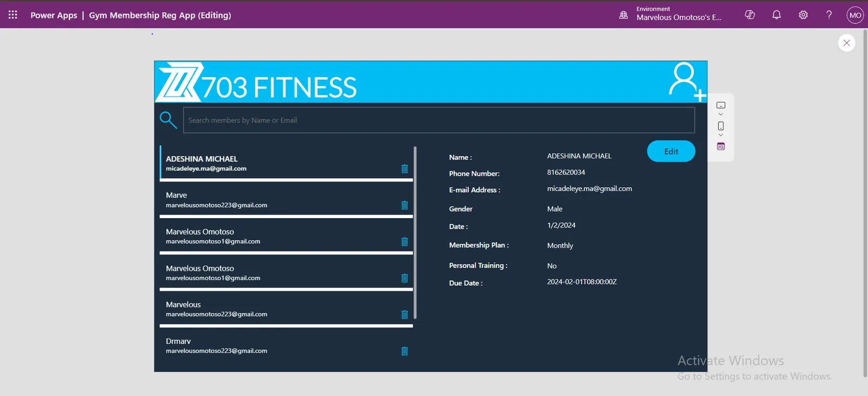Click the Gender value Male

(554, 209)
